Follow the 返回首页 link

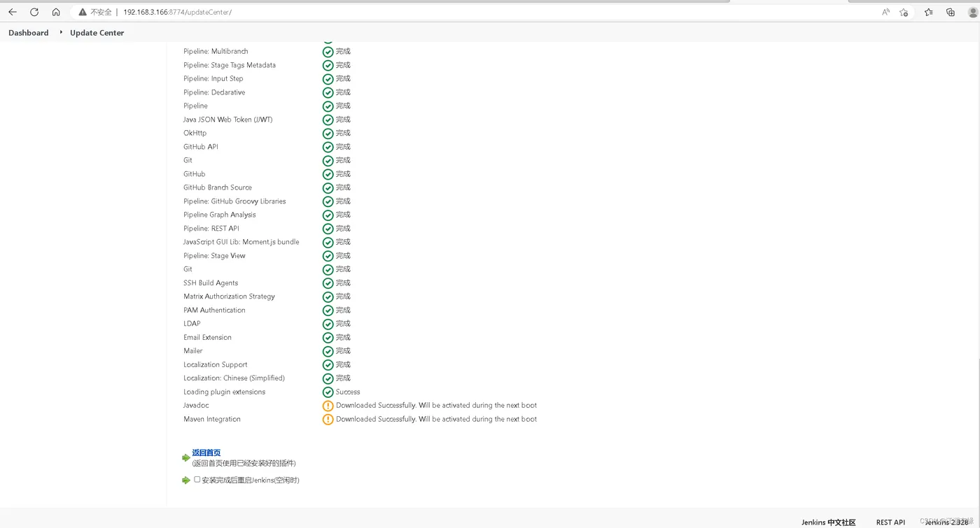(x=206, y=452)
